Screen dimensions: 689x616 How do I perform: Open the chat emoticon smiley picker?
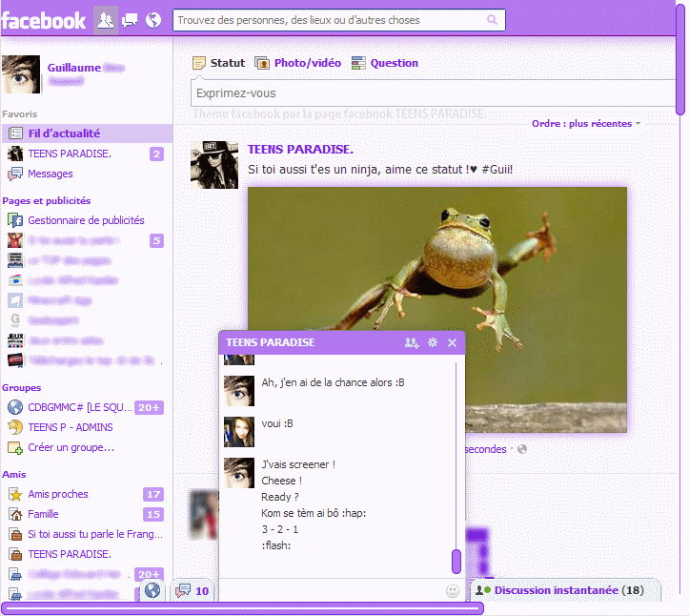pos(452,591)
